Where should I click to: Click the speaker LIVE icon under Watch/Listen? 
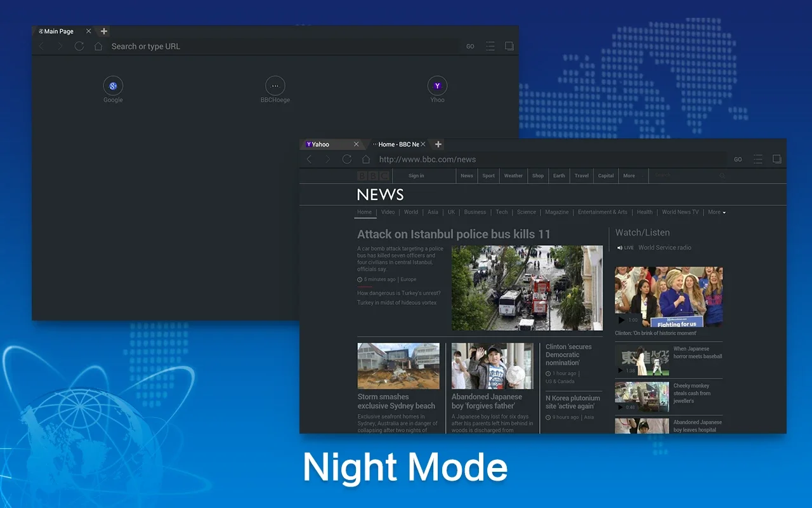click(625, 248)
